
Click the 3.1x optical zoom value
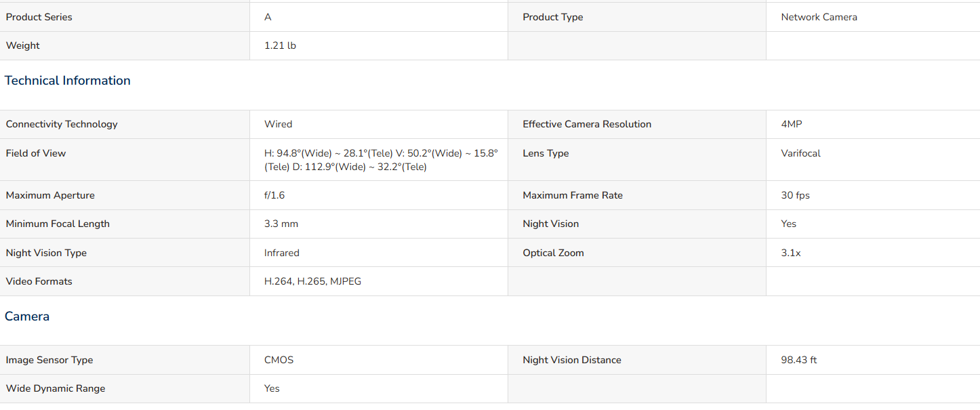(791, 253)
